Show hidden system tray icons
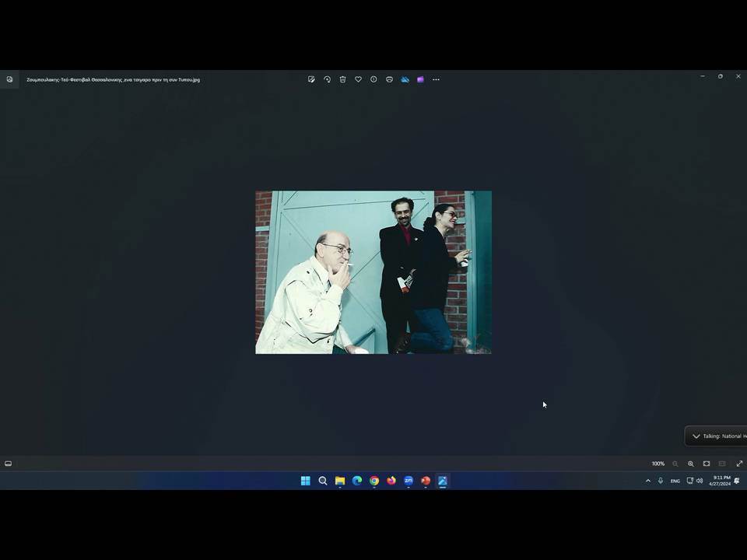The width and height of the screenshot is (747, 560). pyautogui.click(x=648, y=481)
